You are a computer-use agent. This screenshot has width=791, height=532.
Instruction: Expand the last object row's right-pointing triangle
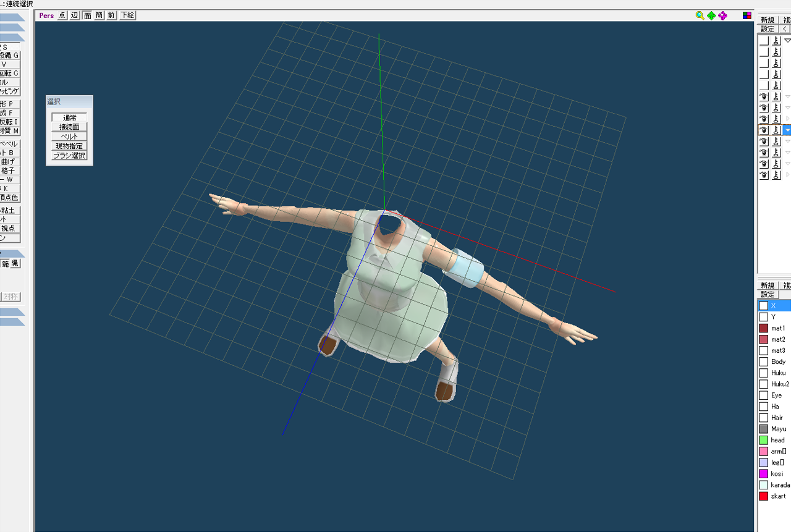(787, 175)
